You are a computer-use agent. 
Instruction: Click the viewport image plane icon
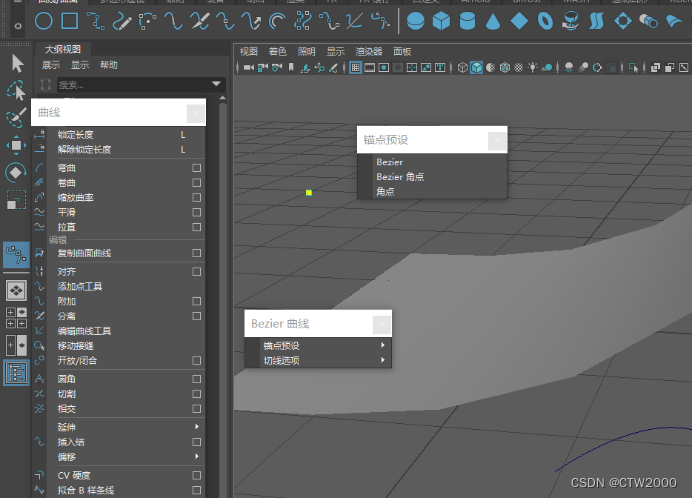pyautogui.click(x=305, y=68)
